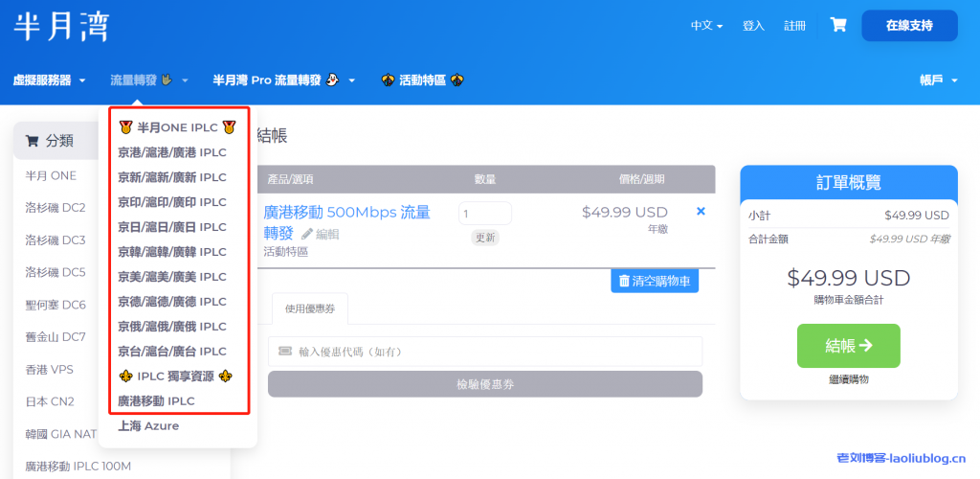This screenshot has width=980, height=479.
Task: Open 韓國 GIA NAT category in sidebar
Action: 60,433
